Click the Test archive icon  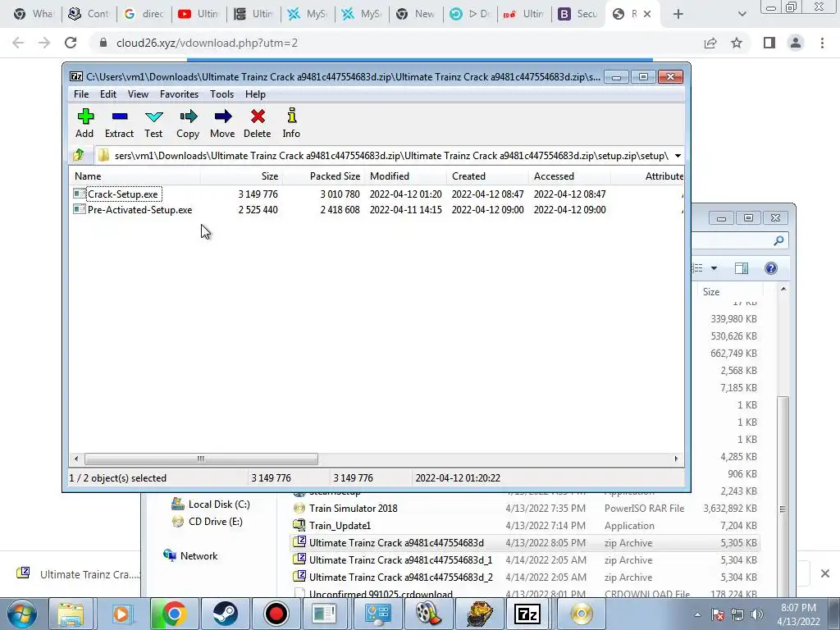point(153,123)
